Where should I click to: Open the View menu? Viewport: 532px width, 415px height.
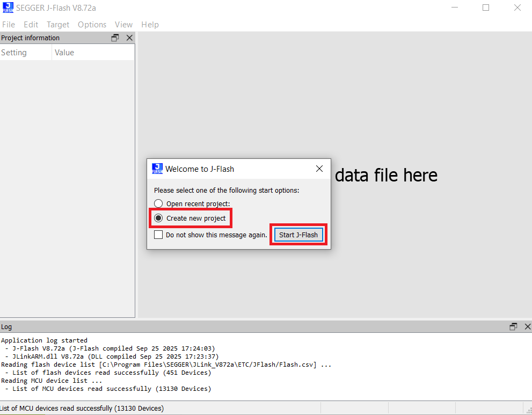pos(123,25)
